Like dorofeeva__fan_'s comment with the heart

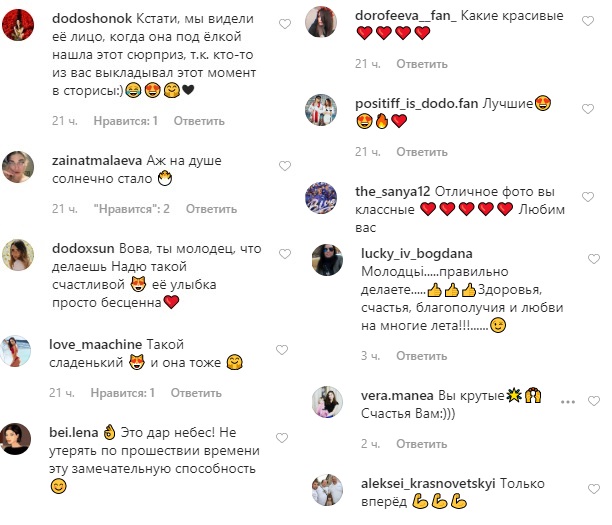tap(588, 21)
